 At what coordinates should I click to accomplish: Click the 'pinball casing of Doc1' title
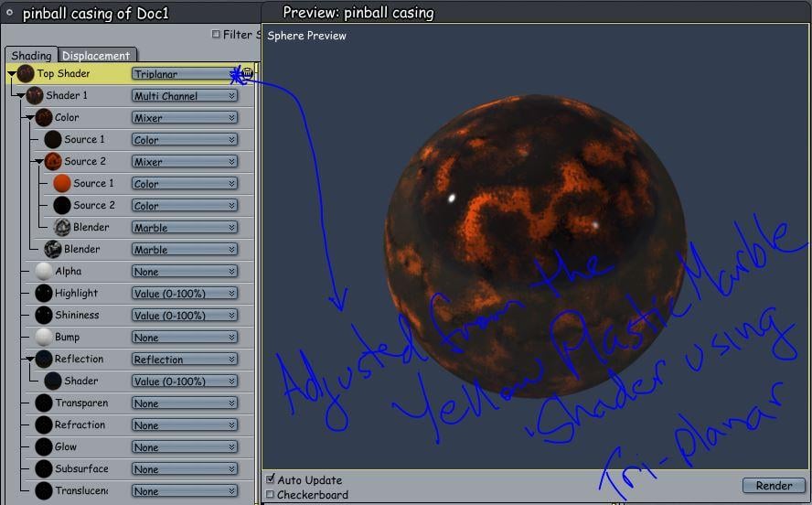click(x=96, y=13)
